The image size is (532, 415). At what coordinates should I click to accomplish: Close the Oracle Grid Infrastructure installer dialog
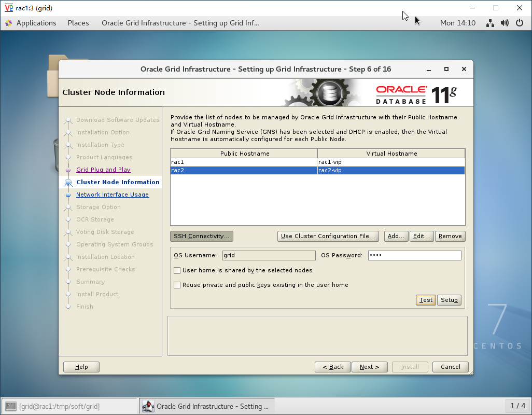(x=464, y=69)
